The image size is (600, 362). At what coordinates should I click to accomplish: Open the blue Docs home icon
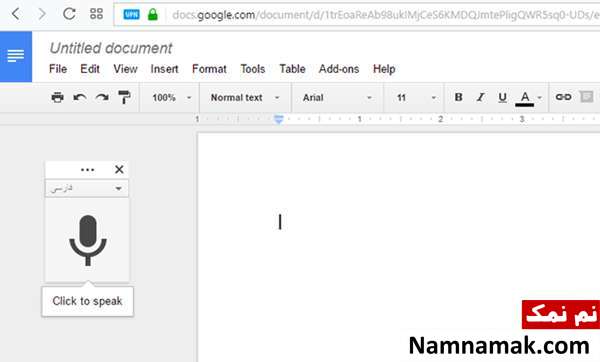pyautogui.click(x=16, y=56)
